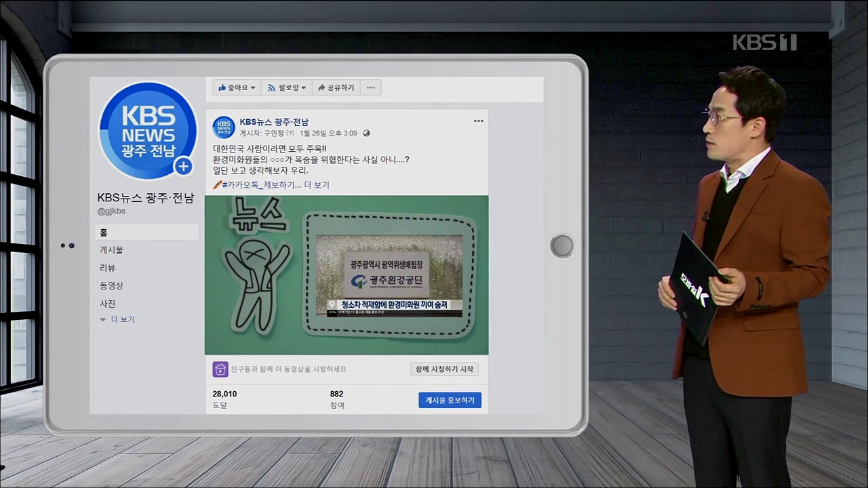Screen dimensions: 868x488
Task: Play the news video thumbnail
Action: pyautogui.click(x=347, y=275)
